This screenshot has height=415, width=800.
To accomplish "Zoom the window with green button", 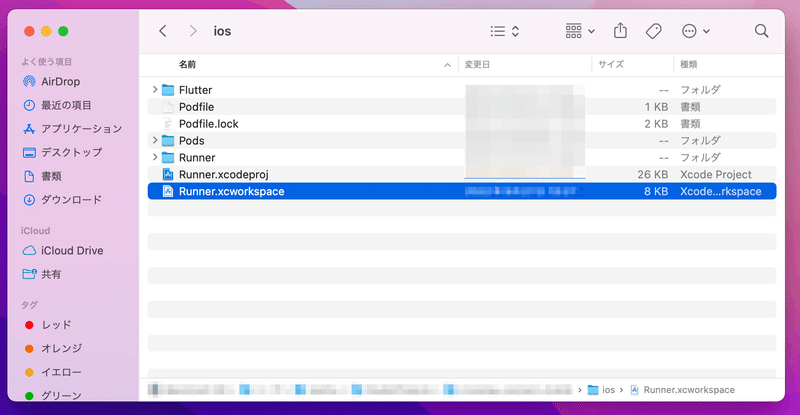I will (63, 31).
